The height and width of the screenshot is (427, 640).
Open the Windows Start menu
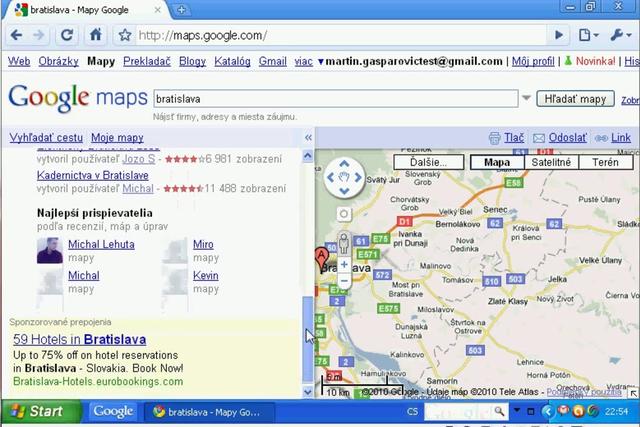(41, 411)
